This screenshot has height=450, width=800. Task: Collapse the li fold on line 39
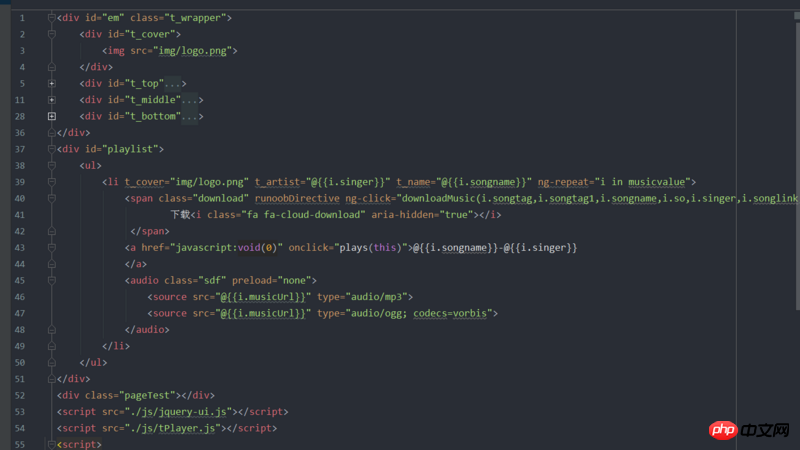52,182
